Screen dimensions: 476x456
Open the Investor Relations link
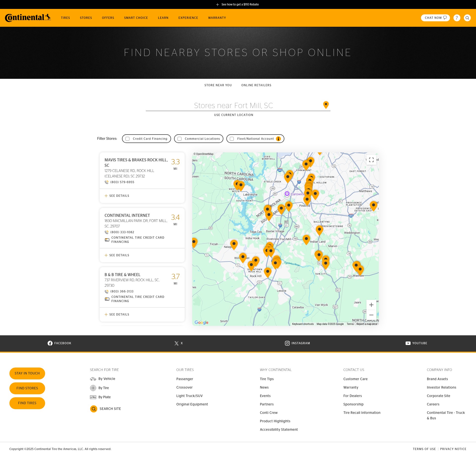pos(442,387)
